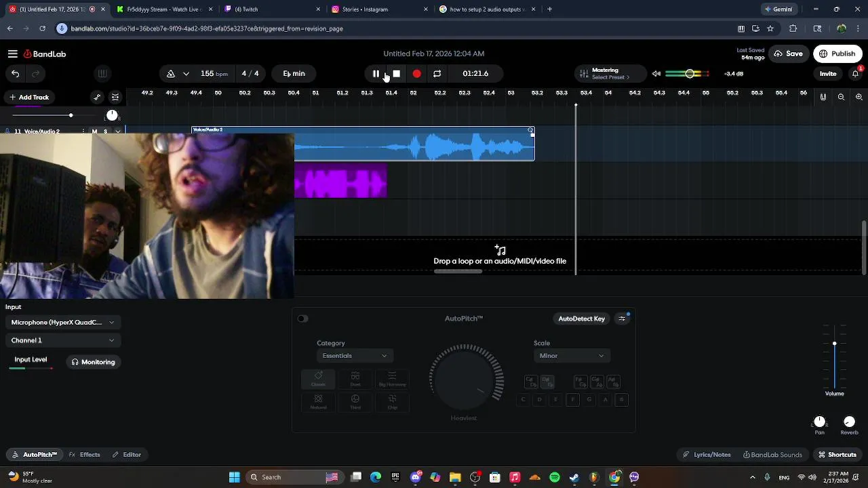Adjust the track pan knob
The image size is (868, 488).
112,115
